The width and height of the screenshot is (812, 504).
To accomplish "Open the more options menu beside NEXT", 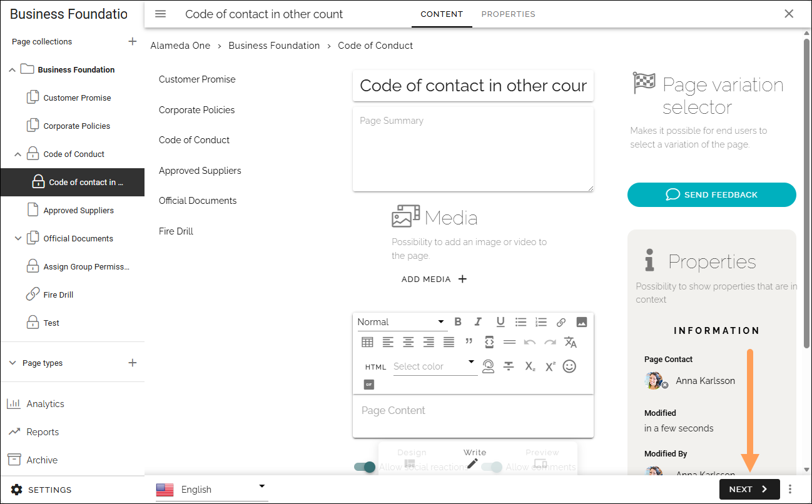I will tap(790, 490).
